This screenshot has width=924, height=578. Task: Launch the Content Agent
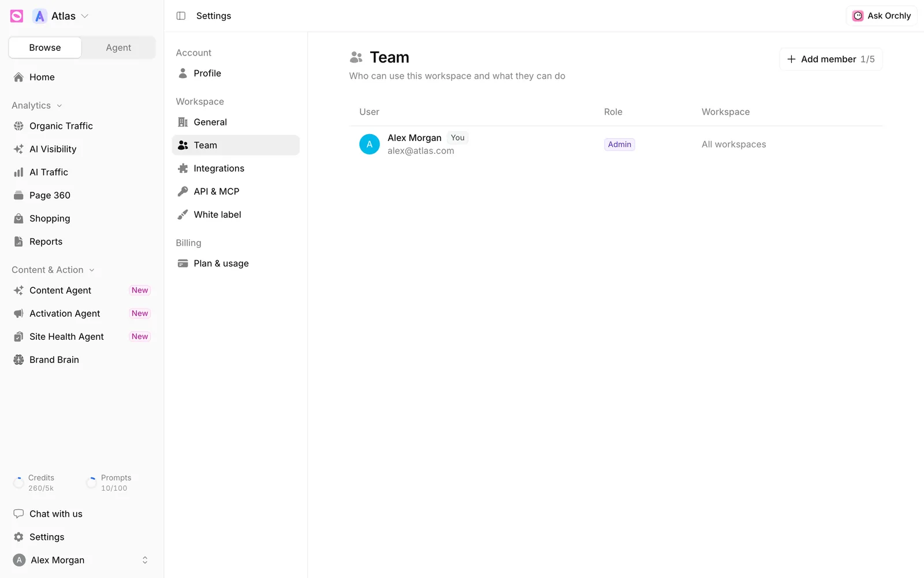tap(82, 290)
